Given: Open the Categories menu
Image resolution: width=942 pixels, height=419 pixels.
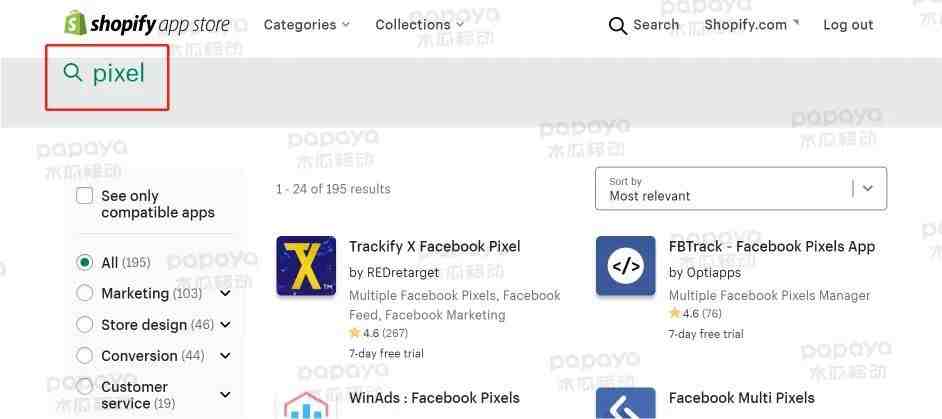Looking at the screenshot, I should pos(306,25).
